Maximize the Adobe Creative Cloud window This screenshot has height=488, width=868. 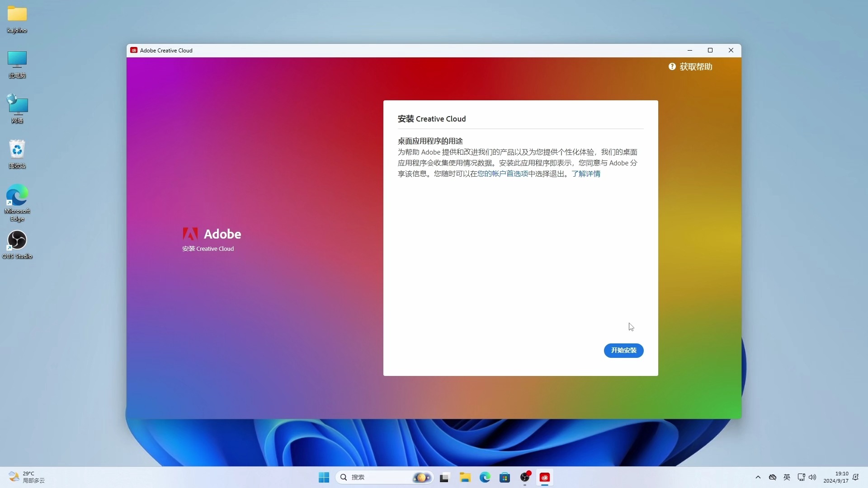click(x=710, y=50)
